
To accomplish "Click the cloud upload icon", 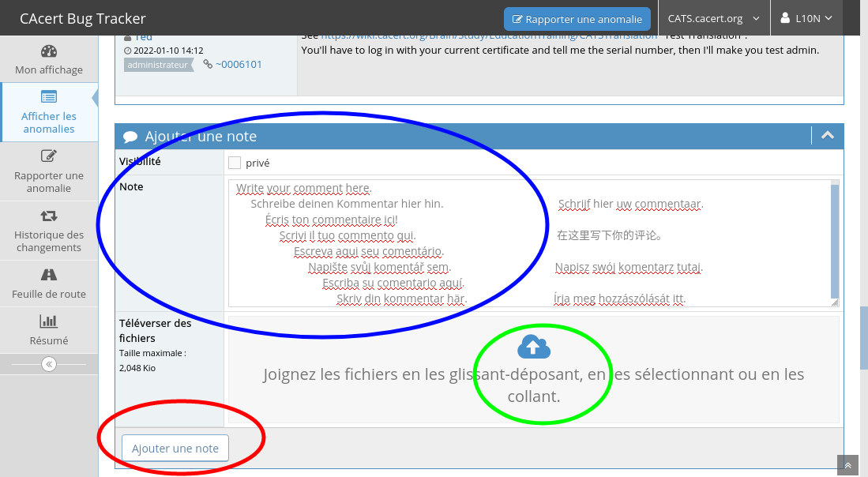I will (x=533, y=347).
